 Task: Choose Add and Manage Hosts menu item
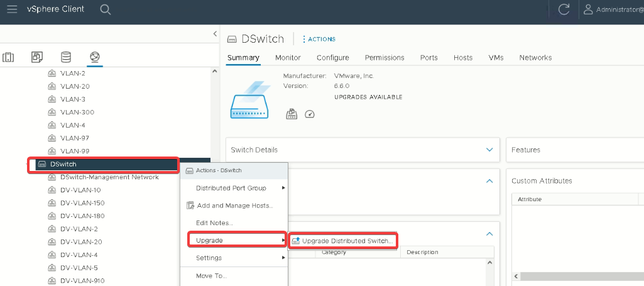pyautogui.click(x=234, y=206)
